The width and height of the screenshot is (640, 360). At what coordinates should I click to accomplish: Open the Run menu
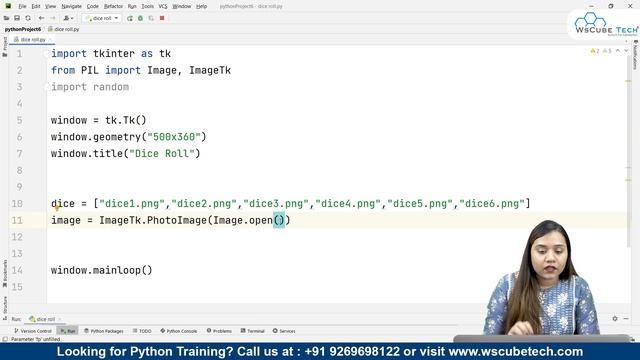point(132,6)
